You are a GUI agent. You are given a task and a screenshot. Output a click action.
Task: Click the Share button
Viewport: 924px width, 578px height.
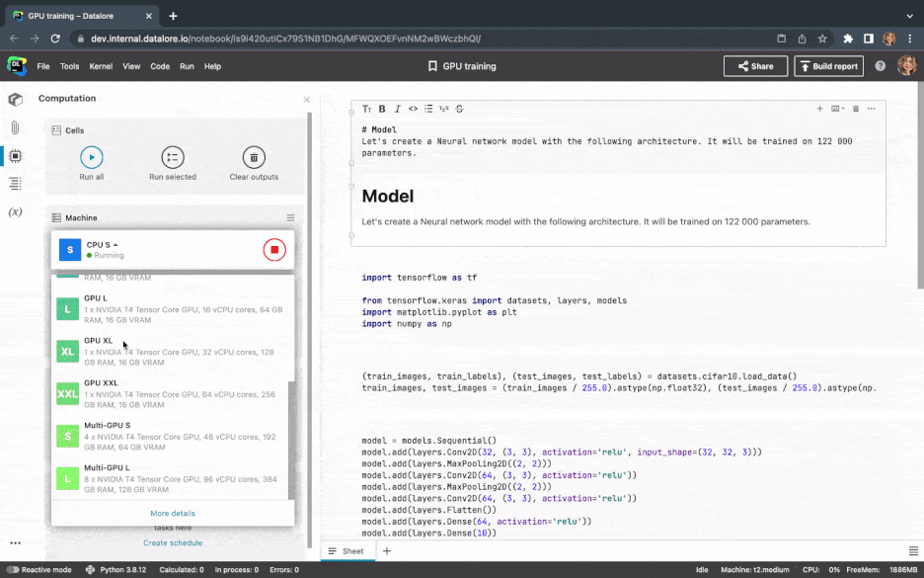point(755,66)
